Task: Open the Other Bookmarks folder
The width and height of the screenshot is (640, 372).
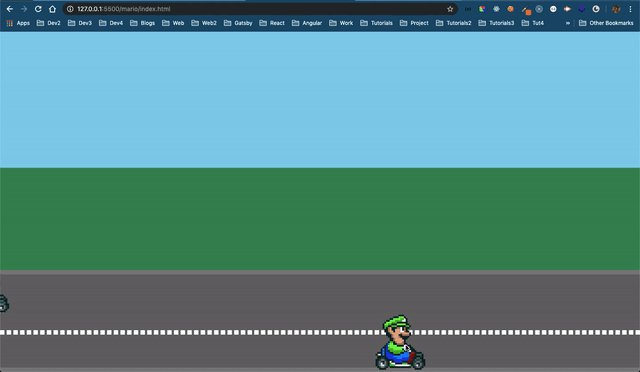Action: click(x=606, y=23)
